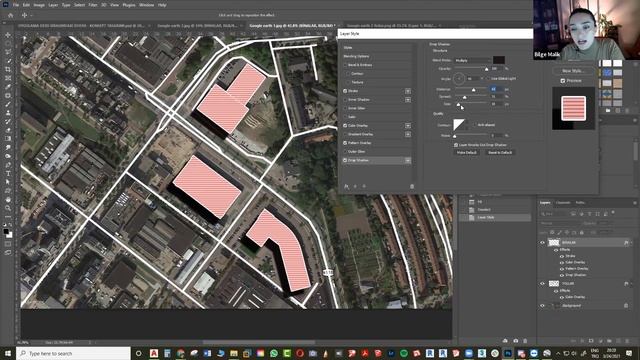Collapse YOLLAR layer effects arrow
Image resolution: width=640 pixels, height=360 pixels.
[631, 283]
